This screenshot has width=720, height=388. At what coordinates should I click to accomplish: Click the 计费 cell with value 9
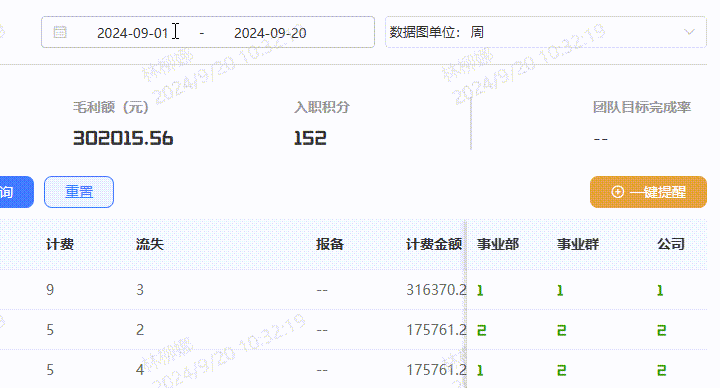pyautogui.click(x=50, y=290)
